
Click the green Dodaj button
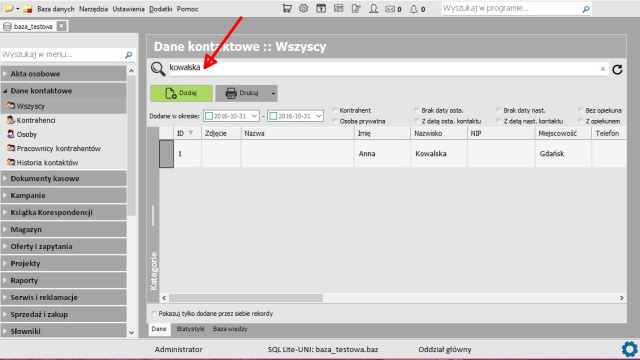click(x=181, y=93)
